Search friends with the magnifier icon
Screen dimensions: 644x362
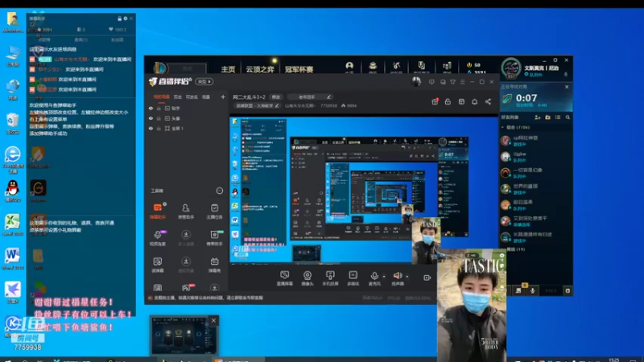pyautogui.click(x=568, y=117)
